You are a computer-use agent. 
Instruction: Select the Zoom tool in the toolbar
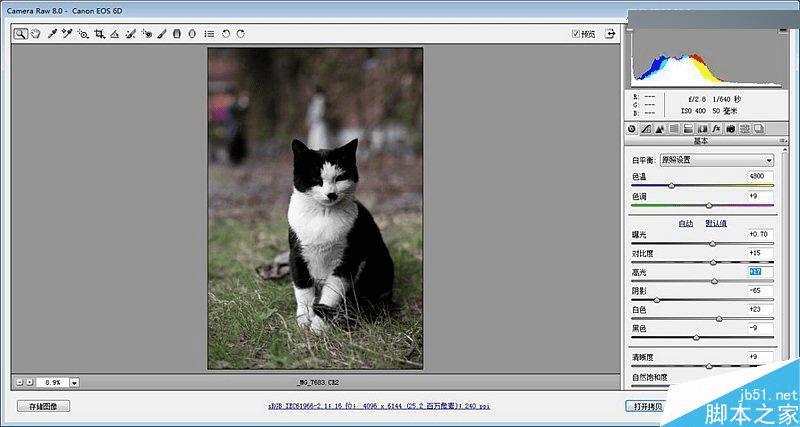[20, 34]
